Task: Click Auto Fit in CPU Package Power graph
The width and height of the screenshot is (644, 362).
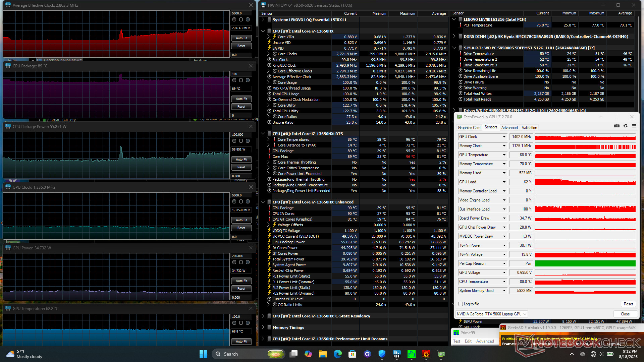Action: click(x=241, y=160)
